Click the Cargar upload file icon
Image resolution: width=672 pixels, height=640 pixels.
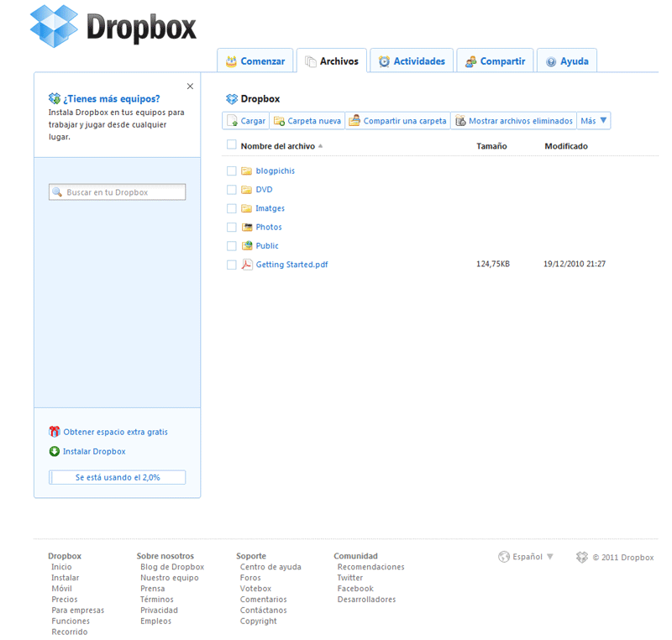(x=233, y=121)
